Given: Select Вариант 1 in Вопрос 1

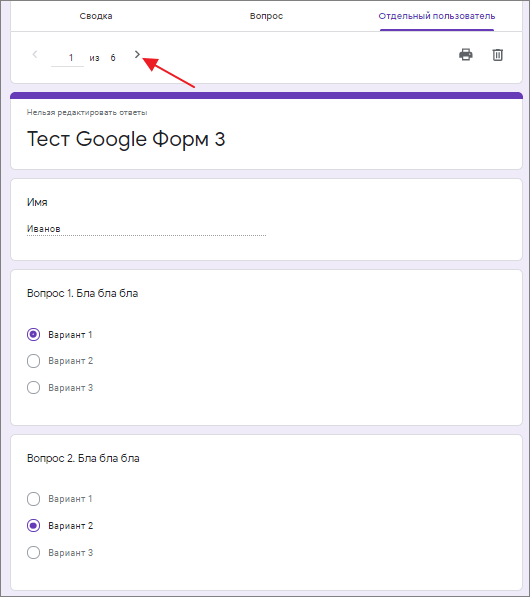Looking at the screenshot, I should point(34,335).
